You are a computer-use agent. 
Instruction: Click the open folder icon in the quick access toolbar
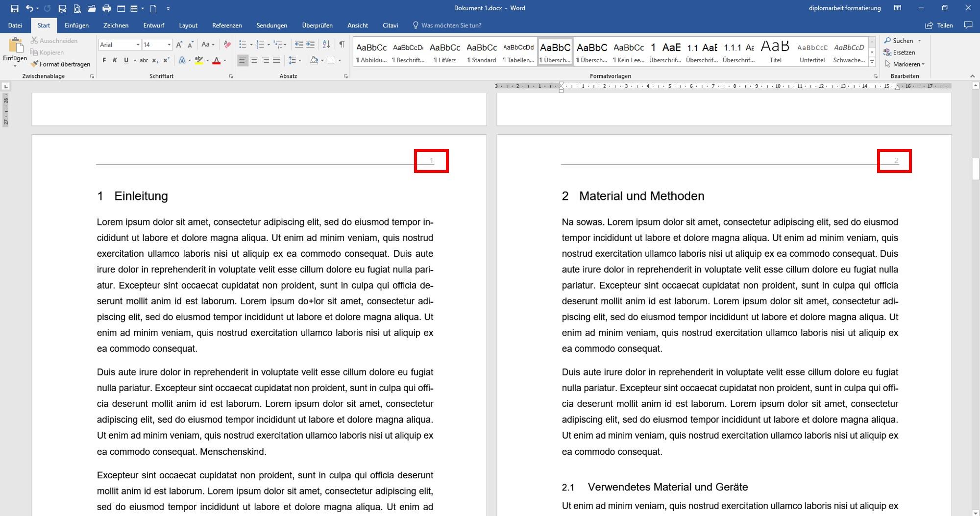pos(92,8)
